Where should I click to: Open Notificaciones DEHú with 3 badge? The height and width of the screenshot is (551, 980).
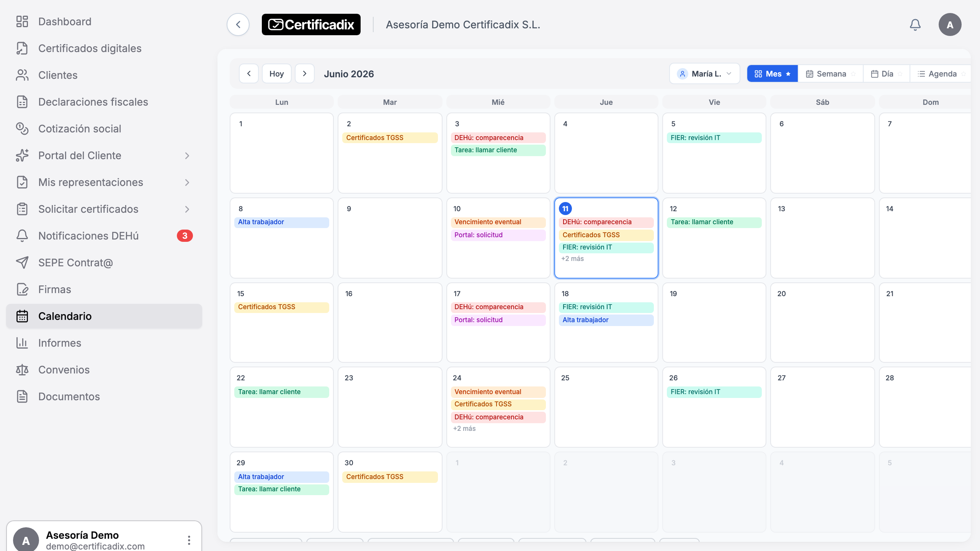pos(104,236)
